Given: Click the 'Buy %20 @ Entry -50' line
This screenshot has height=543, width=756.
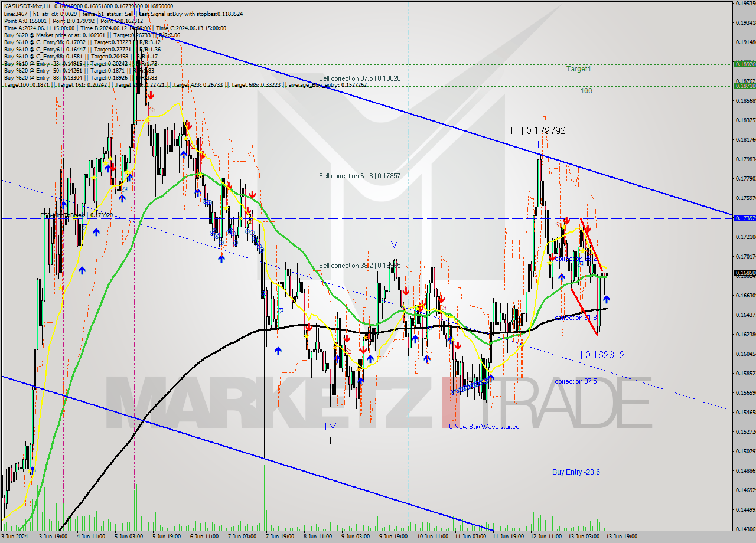Looking at the screenshot, I should pos(80,70).
